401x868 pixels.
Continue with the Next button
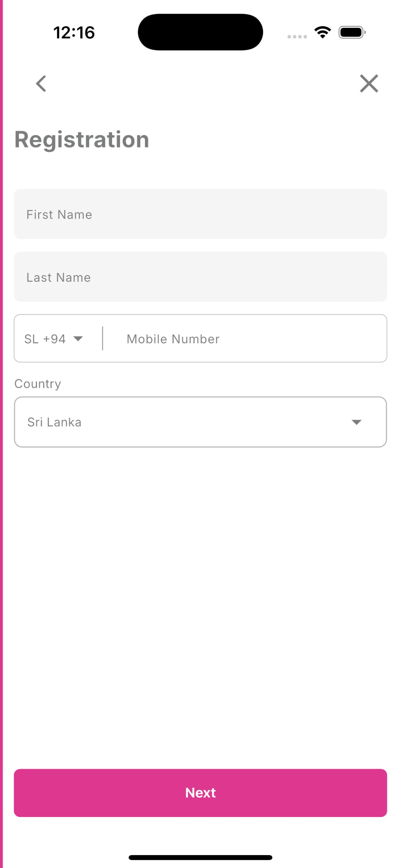click(200, 792)
